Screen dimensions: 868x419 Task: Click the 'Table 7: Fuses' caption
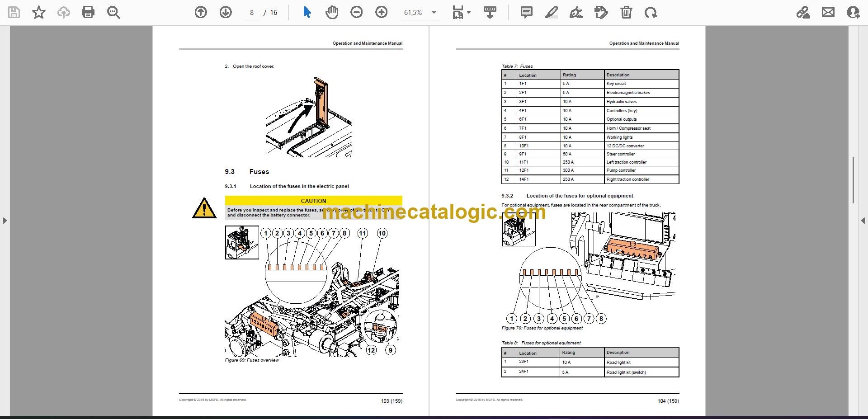(x=517, y=66)
